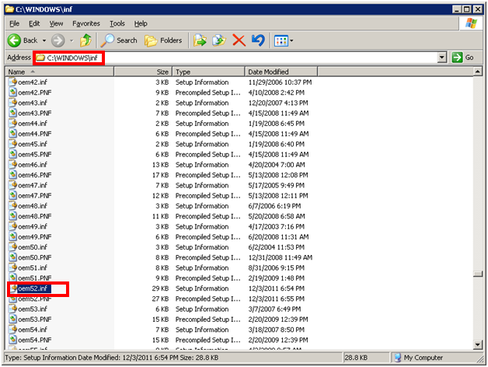Click the red Delete icon
Screen dimensions: 488x367
coord(239,41)
